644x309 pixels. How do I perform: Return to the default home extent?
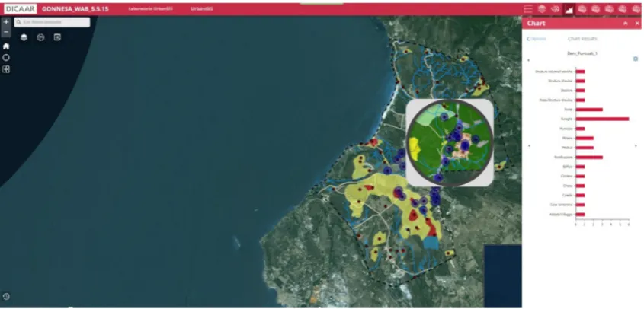[6, 46]
